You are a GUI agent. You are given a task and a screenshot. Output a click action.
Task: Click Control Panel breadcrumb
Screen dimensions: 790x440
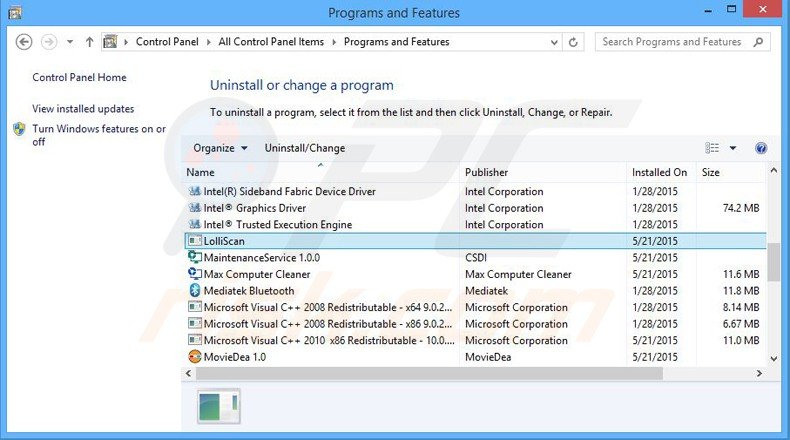click(167, 42)
